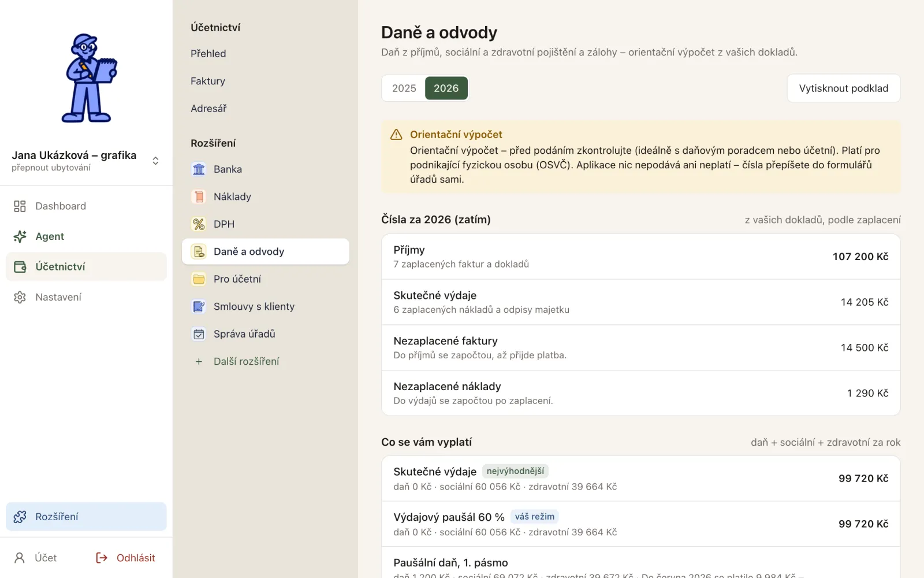Viewport: 924px width, 578px height.
Task: Click the Pro účetní folder icon
Action: [199, 279]
